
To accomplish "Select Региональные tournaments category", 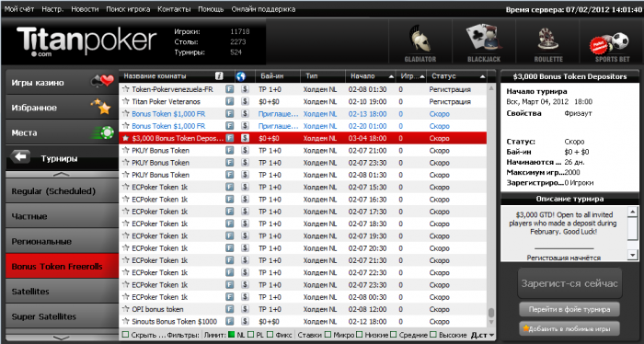I will tap(62, 241).
